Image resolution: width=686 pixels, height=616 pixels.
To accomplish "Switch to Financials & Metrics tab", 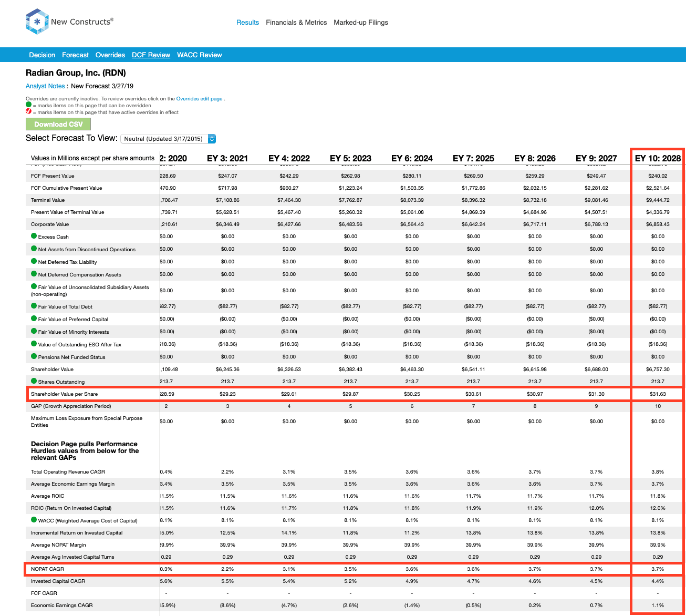I will pos(296,23).
